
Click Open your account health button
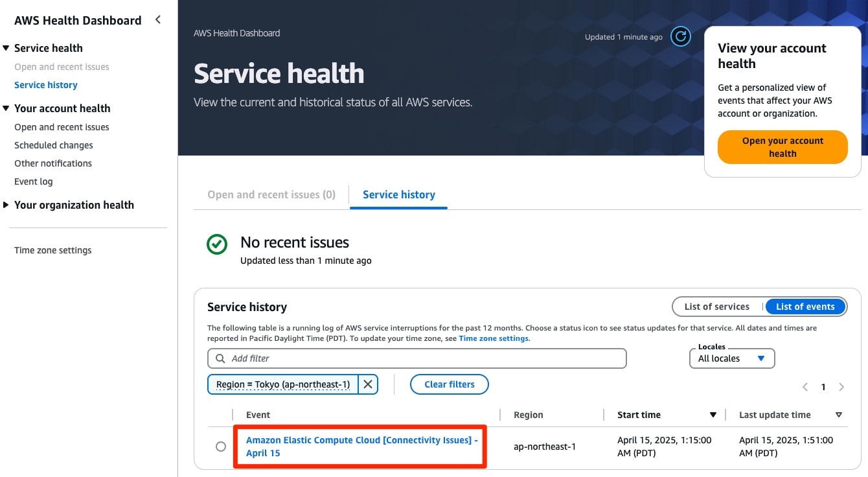click(782, 147)
